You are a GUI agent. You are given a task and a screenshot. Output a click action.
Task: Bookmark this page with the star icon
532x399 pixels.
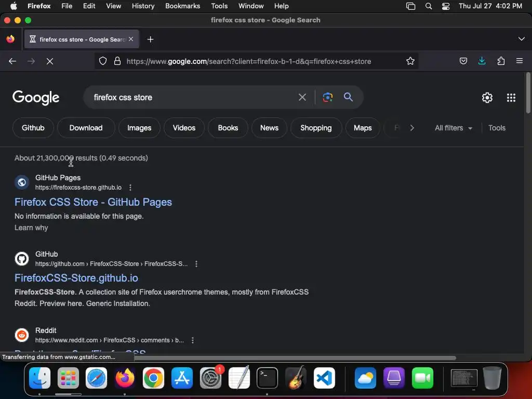point(410,61)
